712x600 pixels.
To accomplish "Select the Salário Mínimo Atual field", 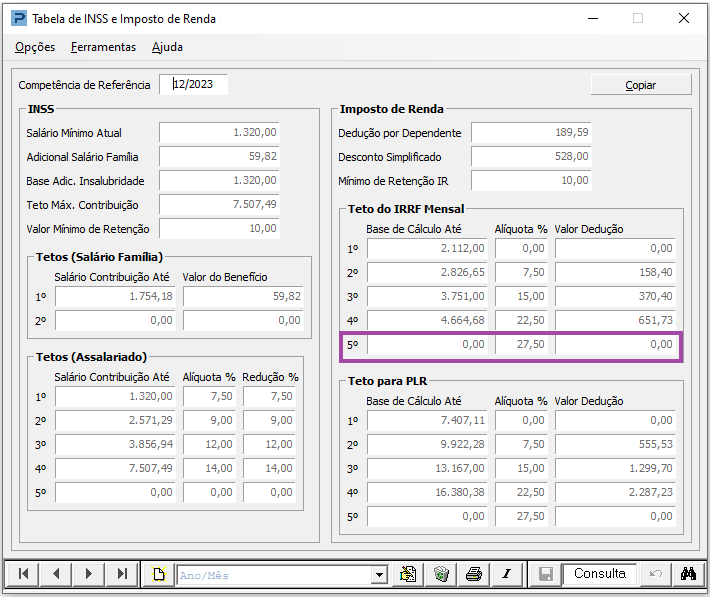I will click(x=219, y=133).
